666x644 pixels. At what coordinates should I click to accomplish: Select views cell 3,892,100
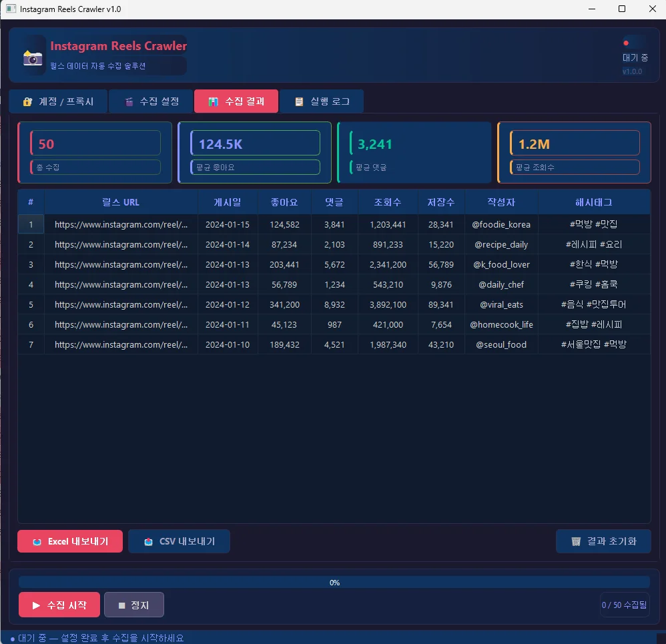(x=388, y=304)
